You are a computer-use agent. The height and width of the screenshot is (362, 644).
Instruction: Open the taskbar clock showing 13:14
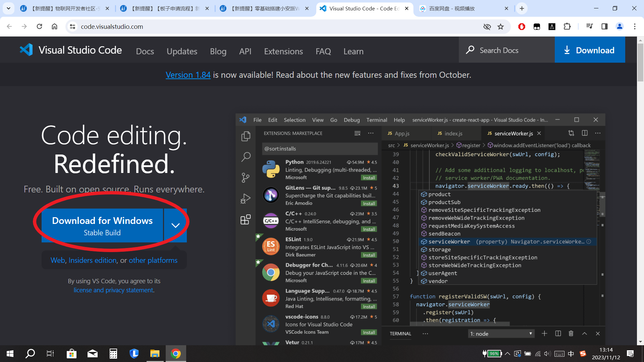606,354
